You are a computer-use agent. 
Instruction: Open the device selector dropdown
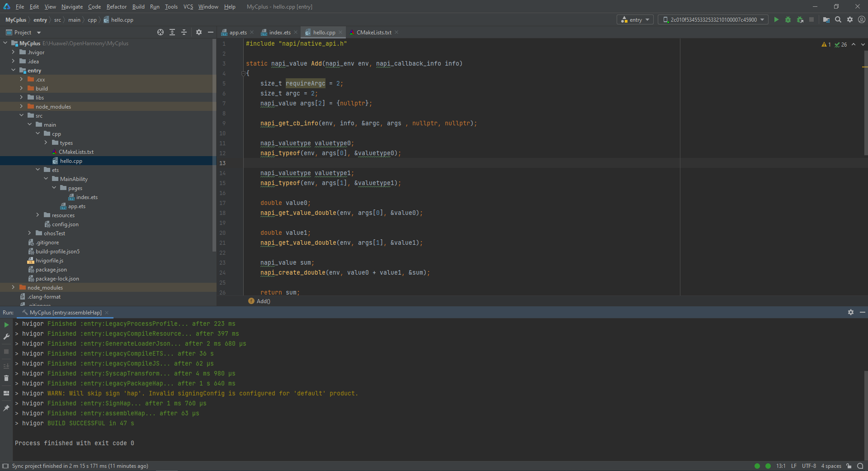713,19
